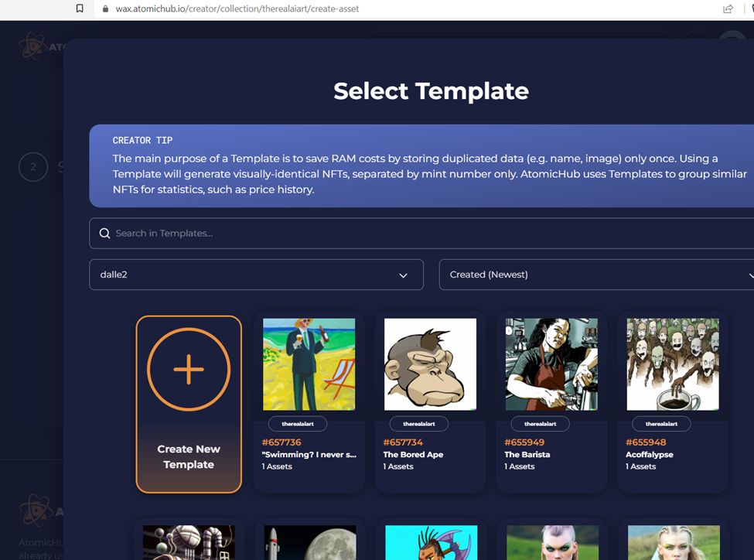
Task: Open the Created (Newest) sort dropdown
Action: coord(596,275)
